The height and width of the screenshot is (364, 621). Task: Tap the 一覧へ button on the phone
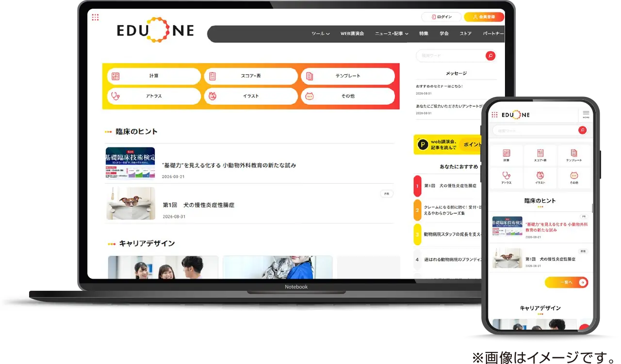pyautogui.click(x=567, y=282)
